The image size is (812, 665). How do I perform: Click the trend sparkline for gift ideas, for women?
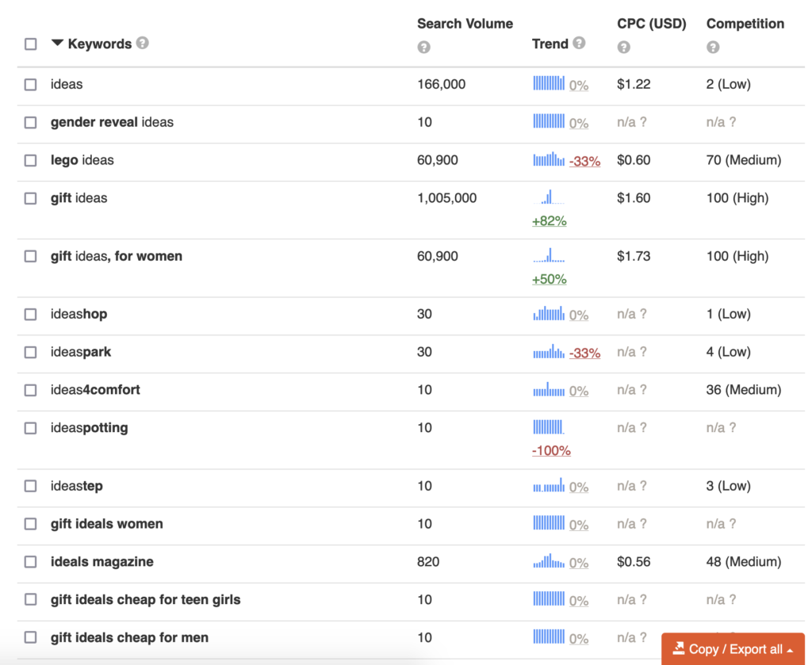pyautogui.click(x=549, y=256)
